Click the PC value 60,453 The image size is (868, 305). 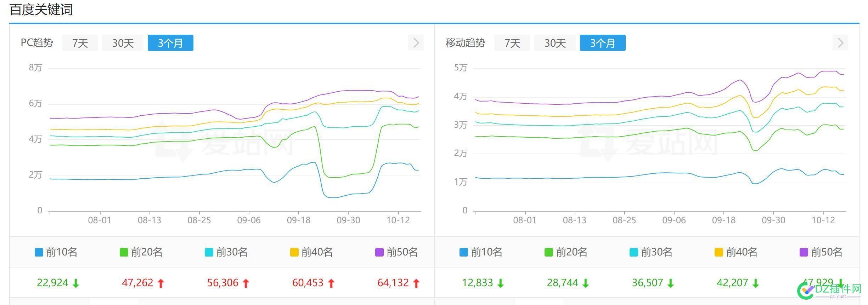(x=308, y=283)
